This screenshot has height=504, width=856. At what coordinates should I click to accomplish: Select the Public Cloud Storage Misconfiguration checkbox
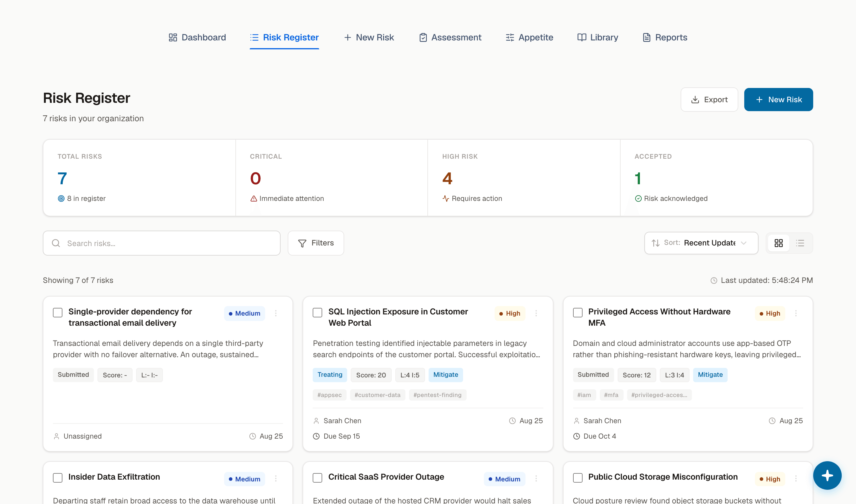(x=578, y=478)
